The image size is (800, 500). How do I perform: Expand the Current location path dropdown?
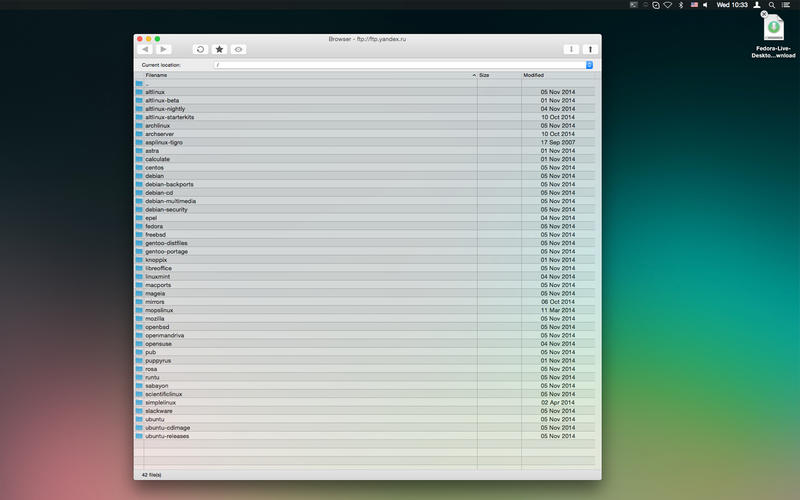[x=589, y=64]
